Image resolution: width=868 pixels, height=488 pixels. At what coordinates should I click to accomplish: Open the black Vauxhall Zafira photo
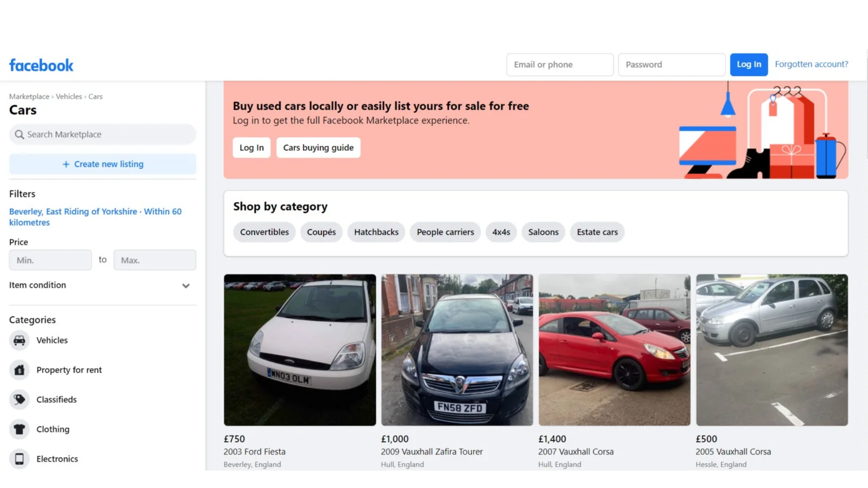[457, 350]
